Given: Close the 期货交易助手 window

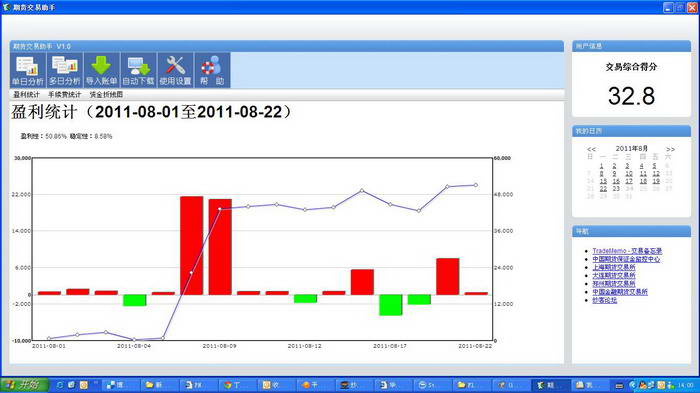Looking at the screenshot, I should point(692,7).
